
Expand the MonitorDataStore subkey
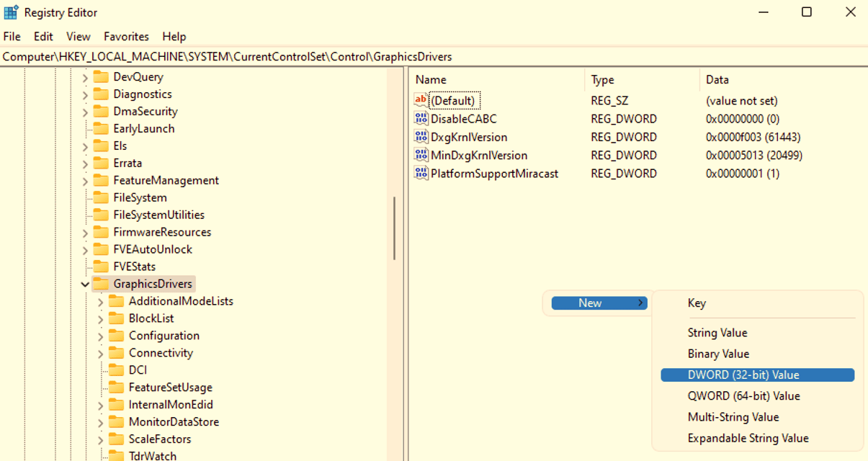click(x=100, y=422)
